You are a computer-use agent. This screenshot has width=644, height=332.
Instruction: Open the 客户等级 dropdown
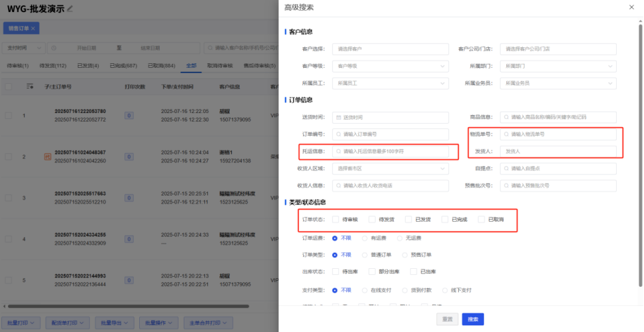click(x=390, y=66)
